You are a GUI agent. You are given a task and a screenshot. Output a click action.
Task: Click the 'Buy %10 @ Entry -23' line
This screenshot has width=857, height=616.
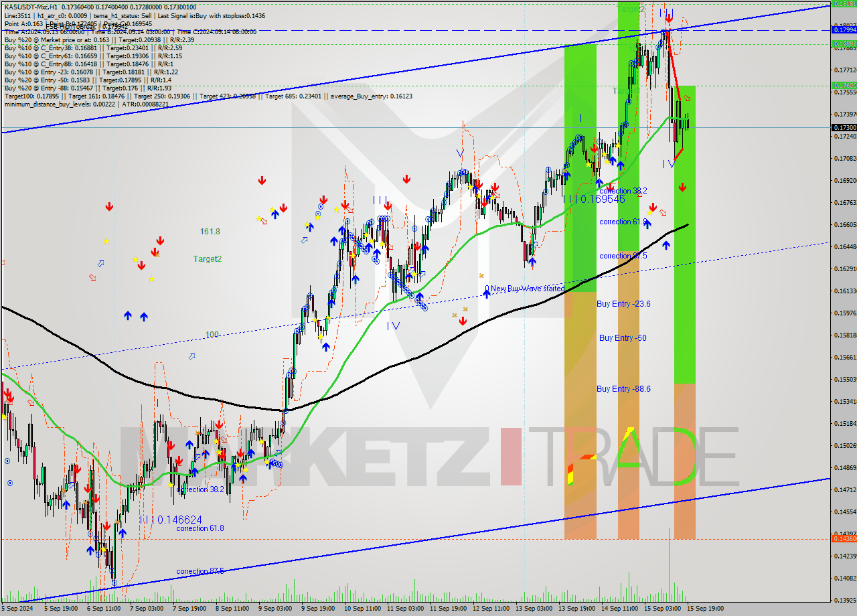(91, 72)
